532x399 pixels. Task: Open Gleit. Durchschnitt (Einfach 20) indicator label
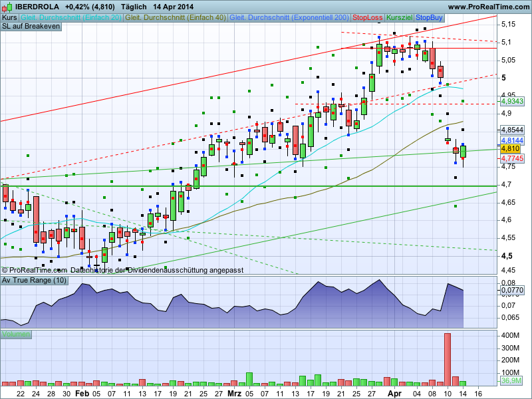click(x=71, y=18)
